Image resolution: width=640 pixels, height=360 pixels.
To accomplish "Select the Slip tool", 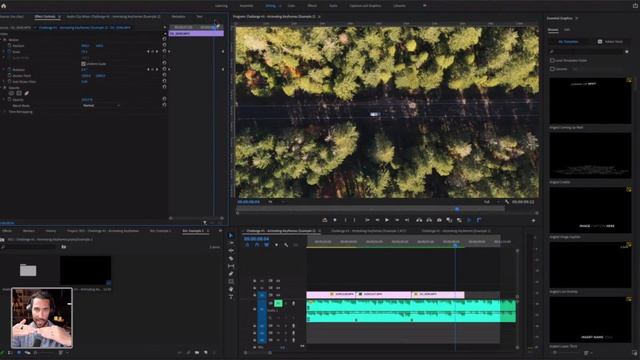I will [x=231, y=266].
